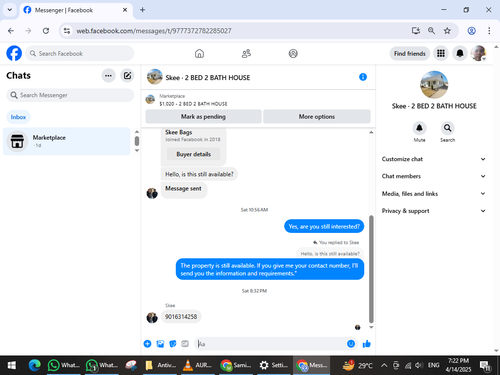Image resolution: width=500 pixels, height=375 pixels.
Task: Open emoji picker in message box
Action: (351, 344)
